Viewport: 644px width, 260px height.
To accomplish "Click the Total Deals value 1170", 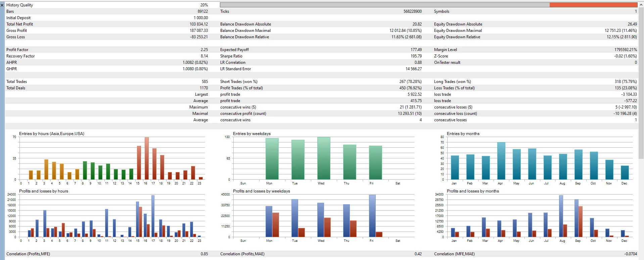I will 204,88.
